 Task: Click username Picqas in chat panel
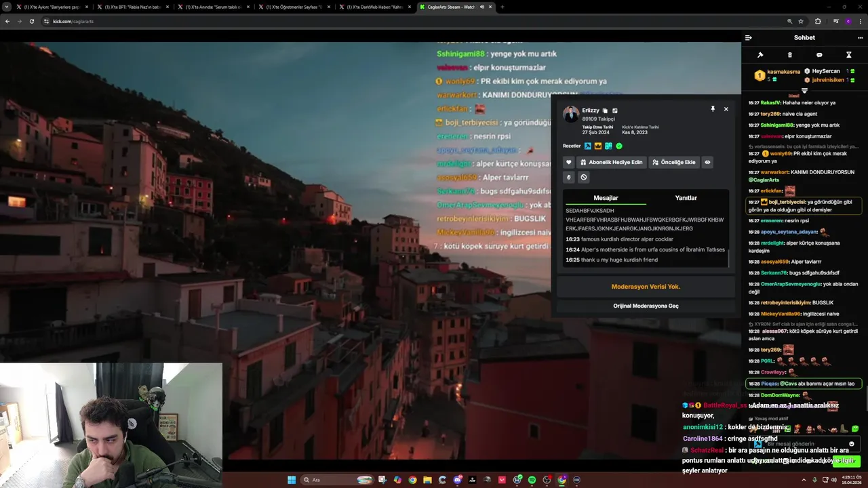click(769, 384)
